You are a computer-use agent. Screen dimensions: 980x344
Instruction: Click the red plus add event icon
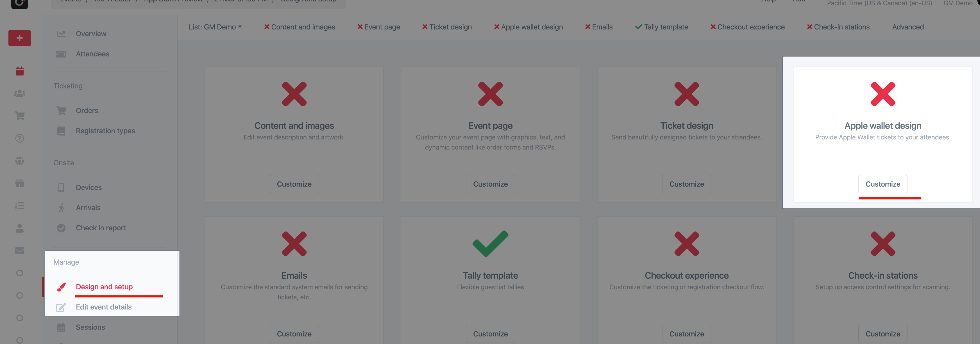click(x=18, y=38)
